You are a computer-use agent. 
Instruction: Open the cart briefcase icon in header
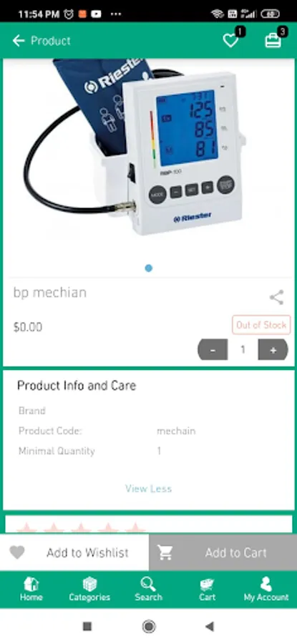click(273, 40)
